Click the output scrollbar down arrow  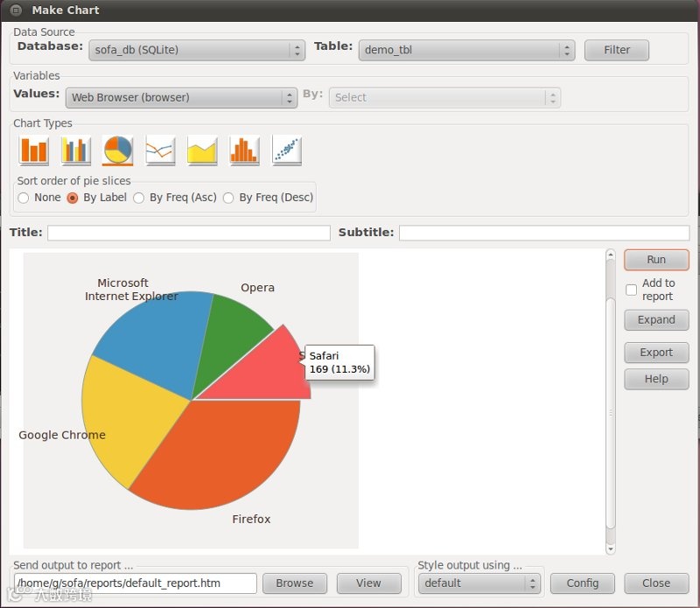click(x=610, y=549)
